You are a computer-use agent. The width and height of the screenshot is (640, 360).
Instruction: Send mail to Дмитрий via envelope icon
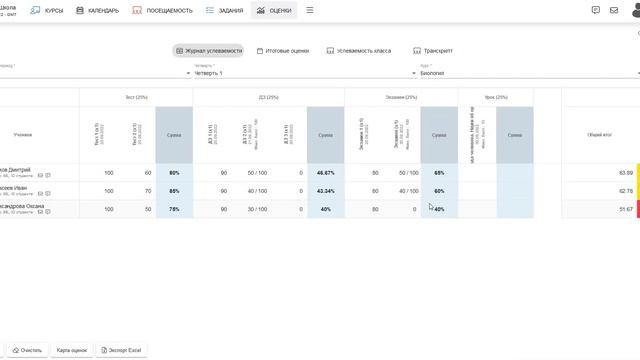[40, 176]
